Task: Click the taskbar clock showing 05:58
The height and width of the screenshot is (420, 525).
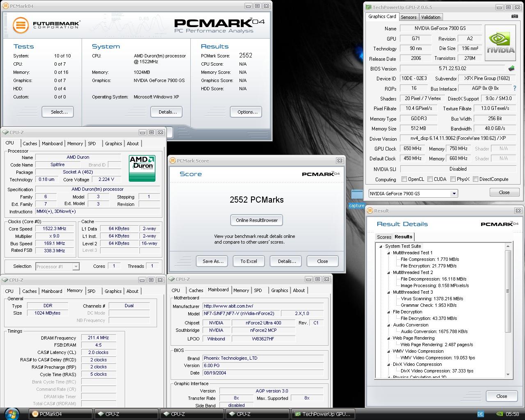Action: tap(512, 414)
